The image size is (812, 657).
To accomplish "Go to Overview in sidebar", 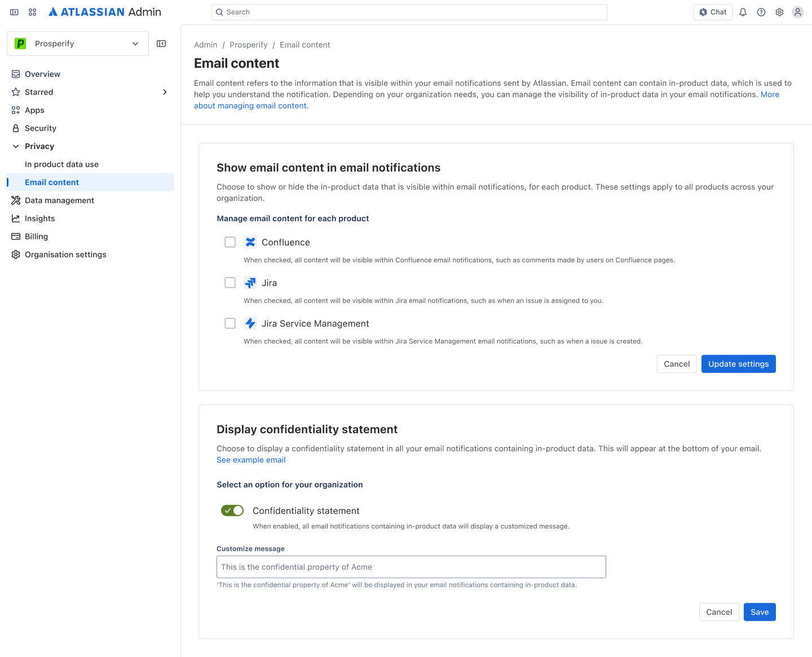I will pyautogui.click(x=90, y=74).
